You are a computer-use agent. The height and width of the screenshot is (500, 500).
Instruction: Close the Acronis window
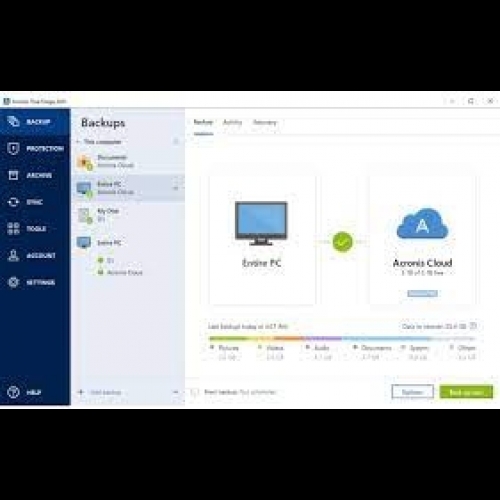click(x=490, y=101)
